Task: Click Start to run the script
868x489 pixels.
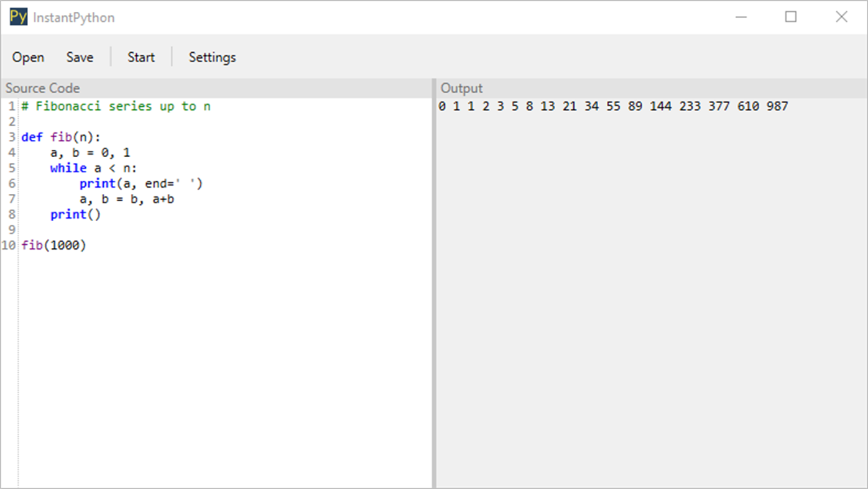Action: [x=141, y=57]
